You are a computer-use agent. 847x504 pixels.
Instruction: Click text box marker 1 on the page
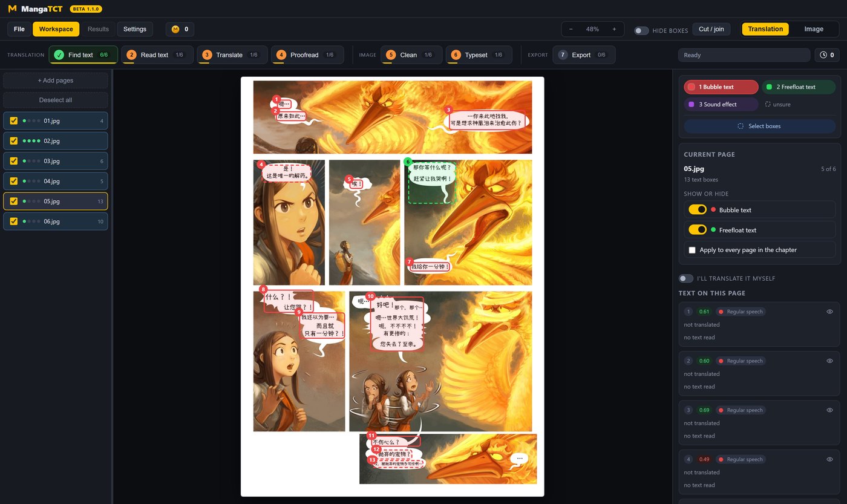276,99
